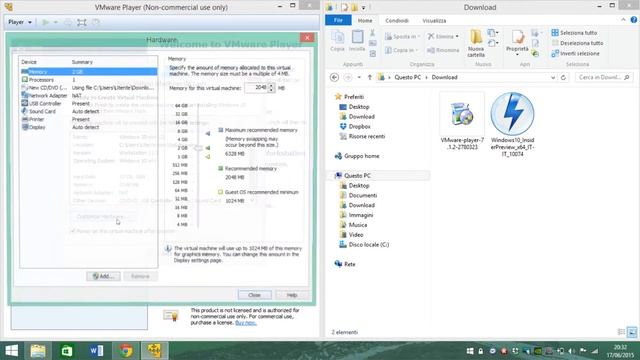Click Inverti selezione in ribbon
Viewport: 640px width, 360px height.
tap(576, 53)
